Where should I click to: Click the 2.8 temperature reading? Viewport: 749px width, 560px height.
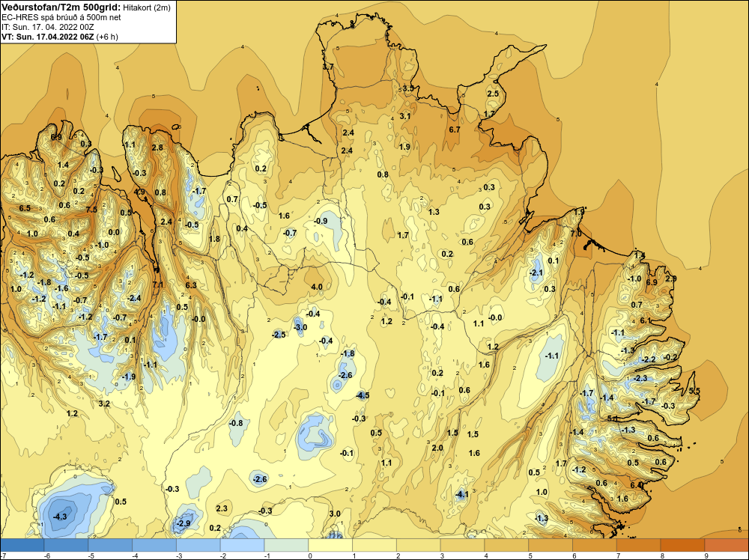(x=157, y=147)
